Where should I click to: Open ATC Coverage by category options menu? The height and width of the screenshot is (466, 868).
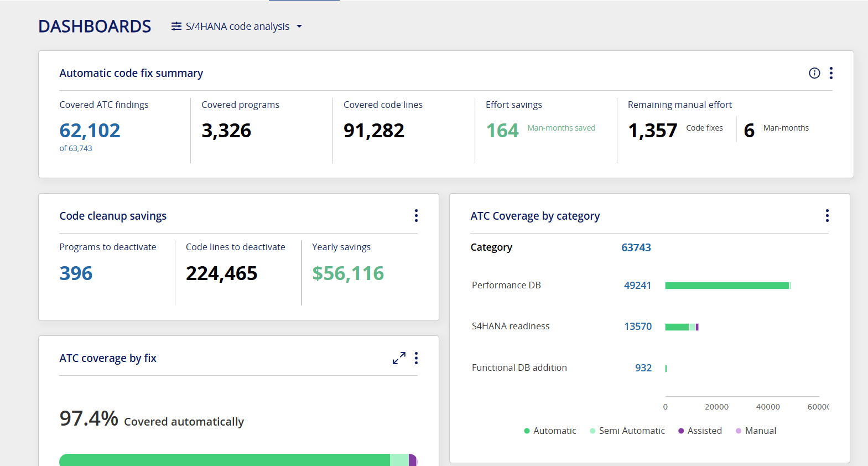827,216
